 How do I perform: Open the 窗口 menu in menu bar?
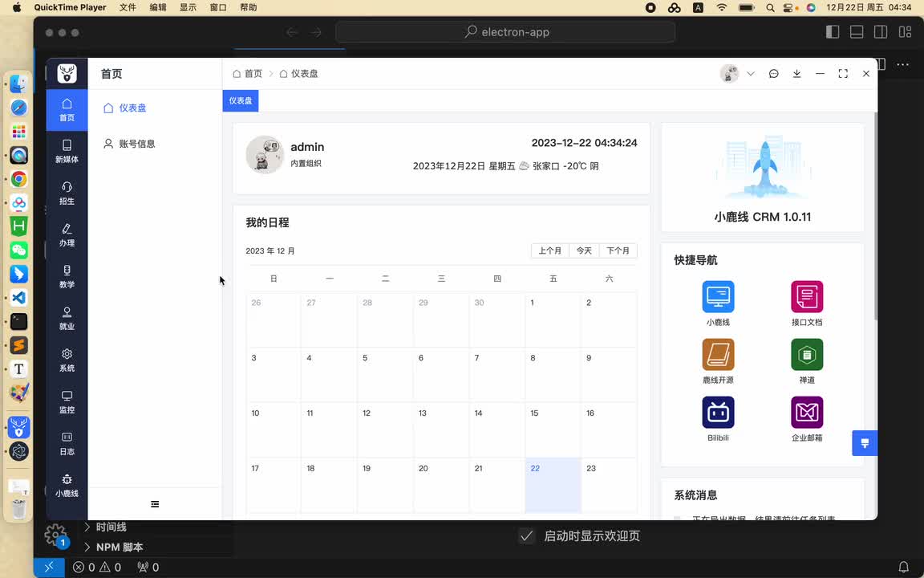tap(218, 8)
